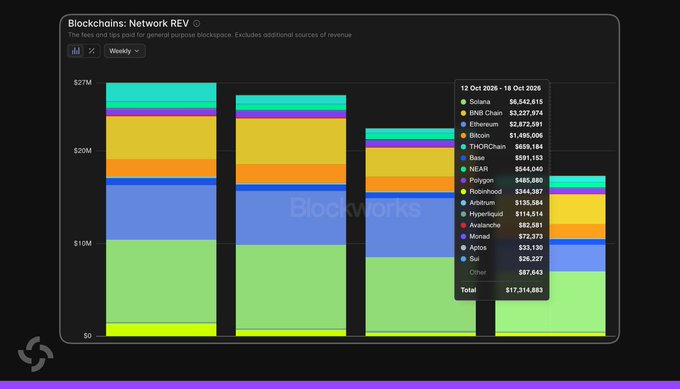Click the Hyperliquid legend dot in tooltip
Viewport: 680px width, 389px height.
(x=463, y=214)
